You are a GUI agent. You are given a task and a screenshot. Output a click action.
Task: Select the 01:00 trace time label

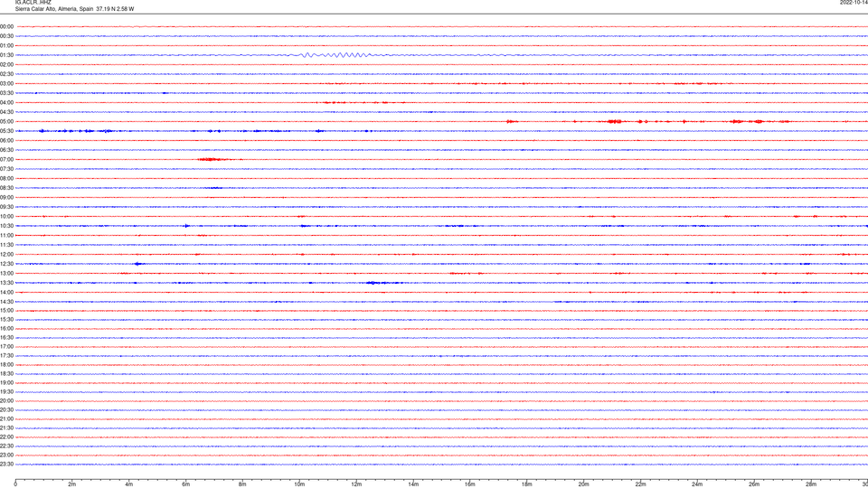(x=6, y=45)
